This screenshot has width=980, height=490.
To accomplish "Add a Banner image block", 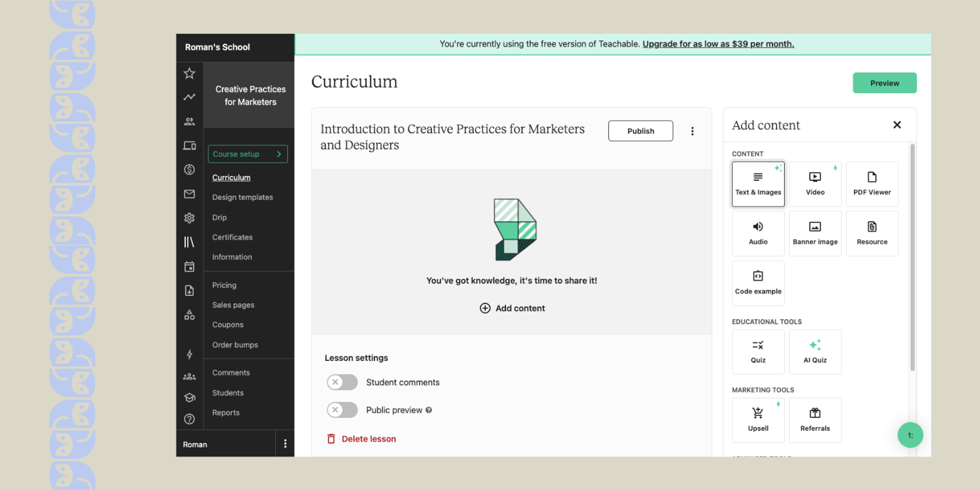I will (815, 234).
